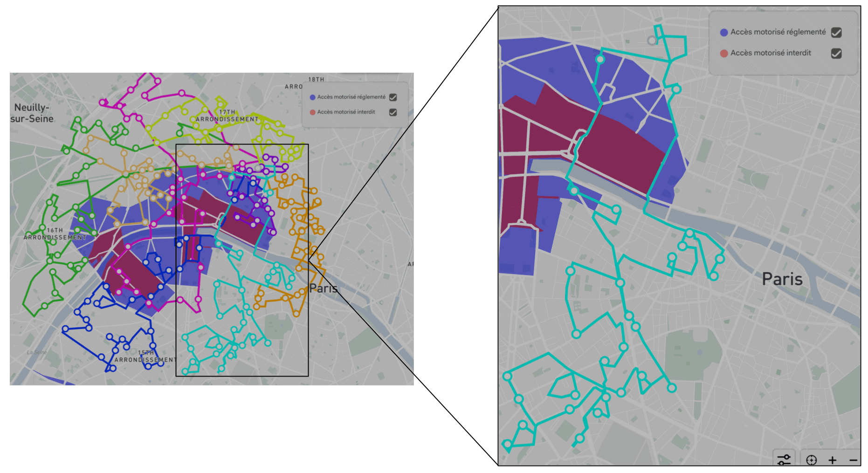Open the layer filter settings icon in zoomed map
Screen dimensions: 868x473
784,459
